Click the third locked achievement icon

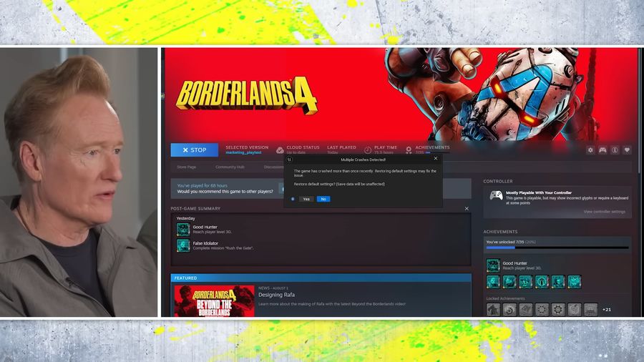526,310
